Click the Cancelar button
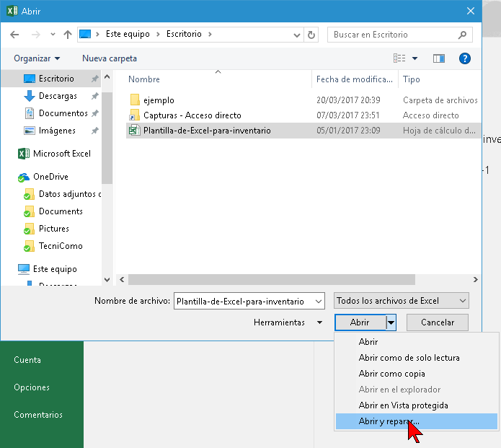Screen dimensions: 501x448 coord(438,322)
